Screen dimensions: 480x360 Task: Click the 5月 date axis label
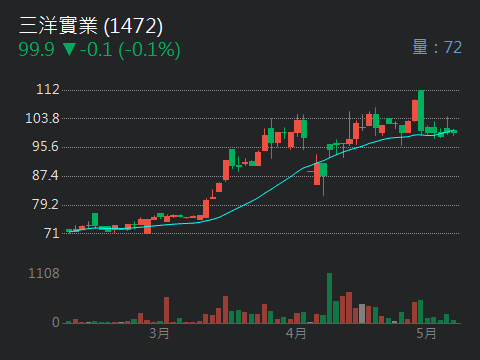pos(426,333)
